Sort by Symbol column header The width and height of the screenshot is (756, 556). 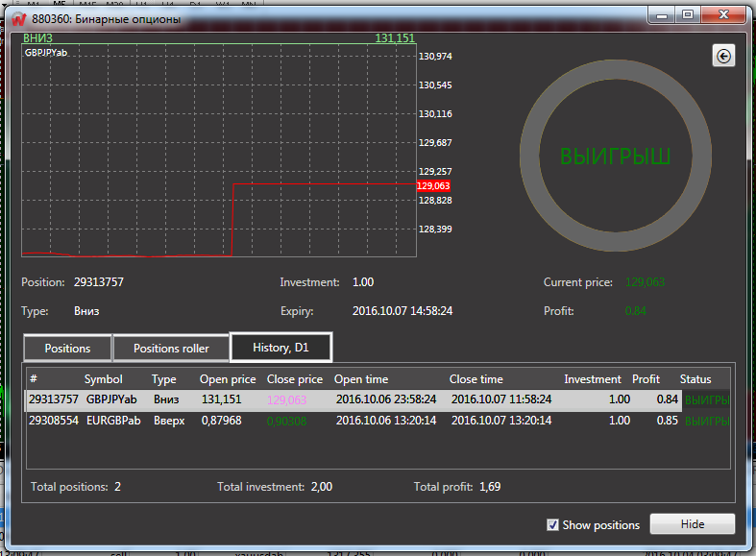pyautogui.click(x=104, y=379)
